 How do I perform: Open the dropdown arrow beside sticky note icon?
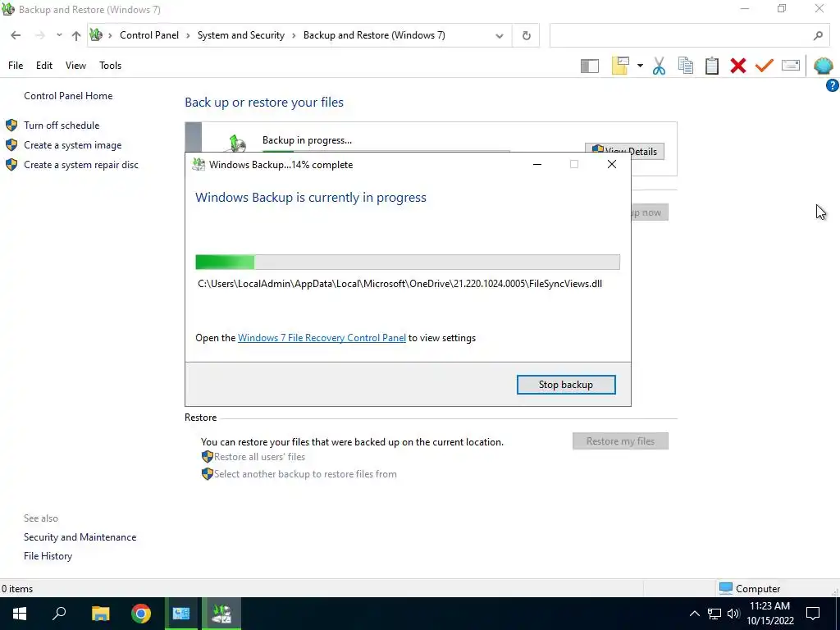(x=640, y=66)
